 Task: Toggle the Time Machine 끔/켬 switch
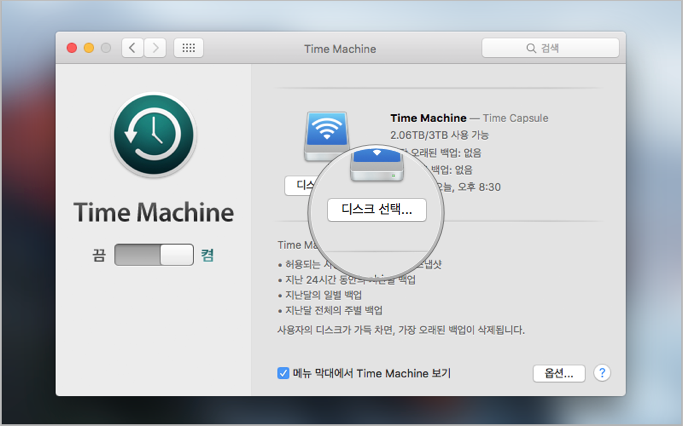(x=154, y=255)
